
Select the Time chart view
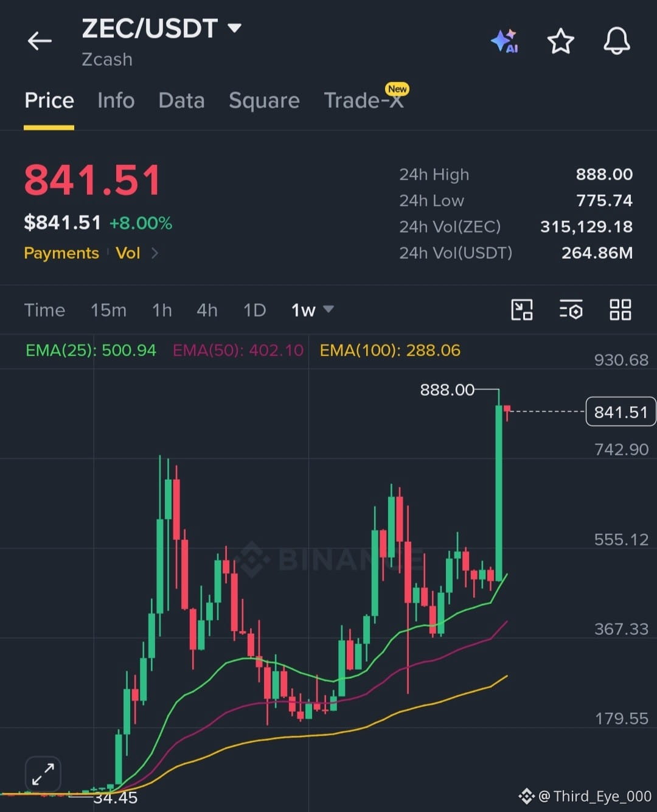pos(44,310)
